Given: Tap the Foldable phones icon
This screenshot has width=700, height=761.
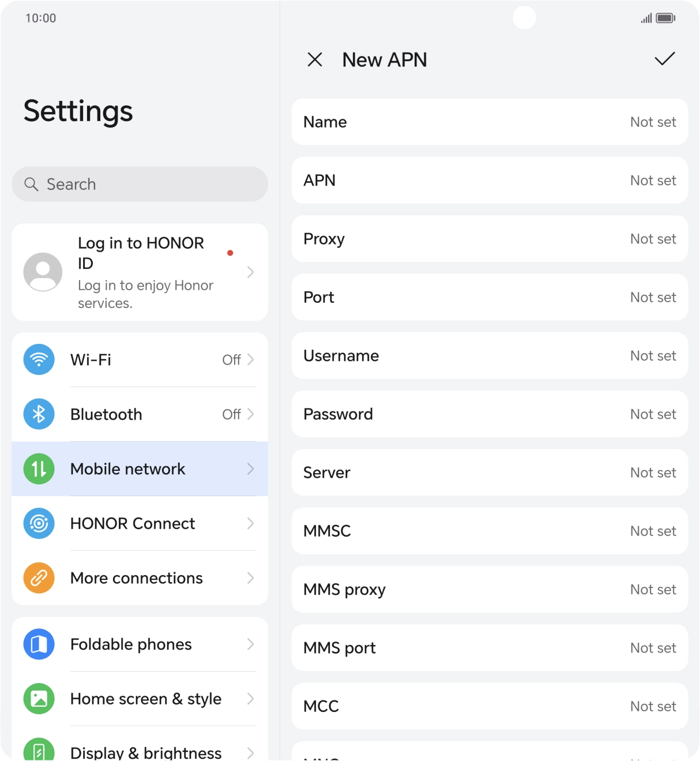Looking at the screenshot, I should point(39,644).
